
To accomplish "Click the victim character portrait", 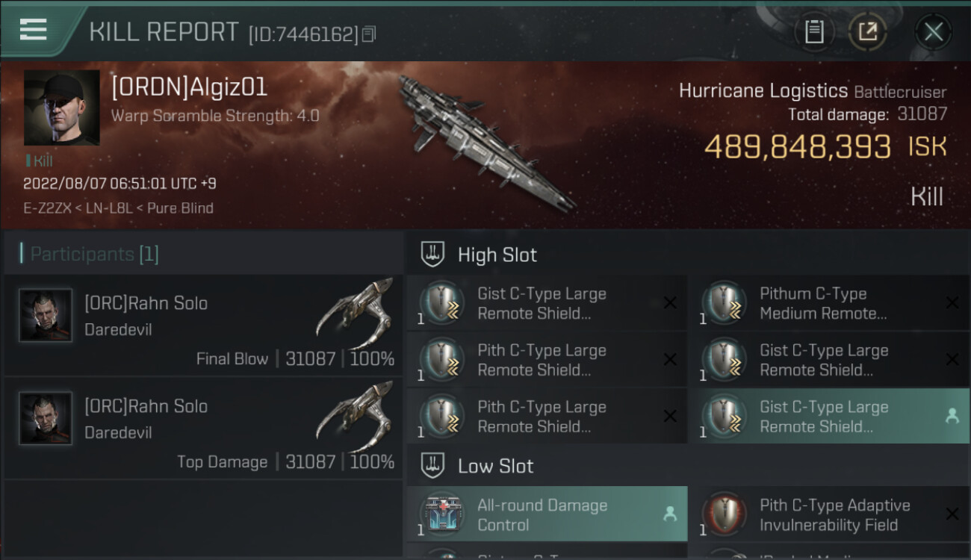I will (x=61, y=108).
